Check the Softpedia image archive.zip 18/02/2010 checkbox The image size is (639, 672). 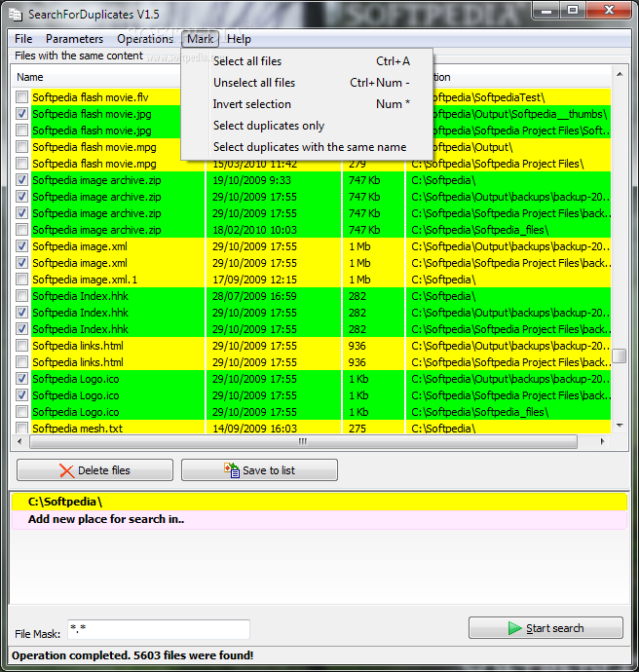click(x=21, y=230)
